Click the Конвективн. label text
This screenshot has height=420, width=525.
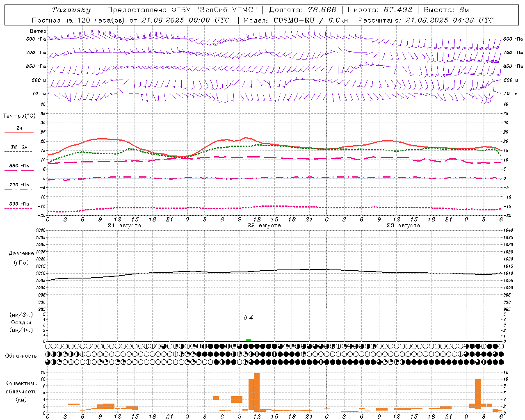pyautogui.click(x=21, y=383)
